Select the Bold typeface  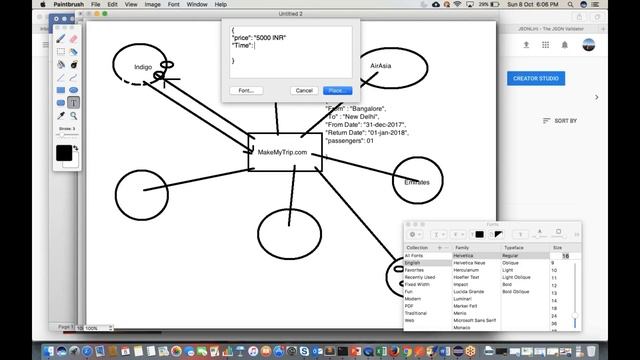click(507, 284)
